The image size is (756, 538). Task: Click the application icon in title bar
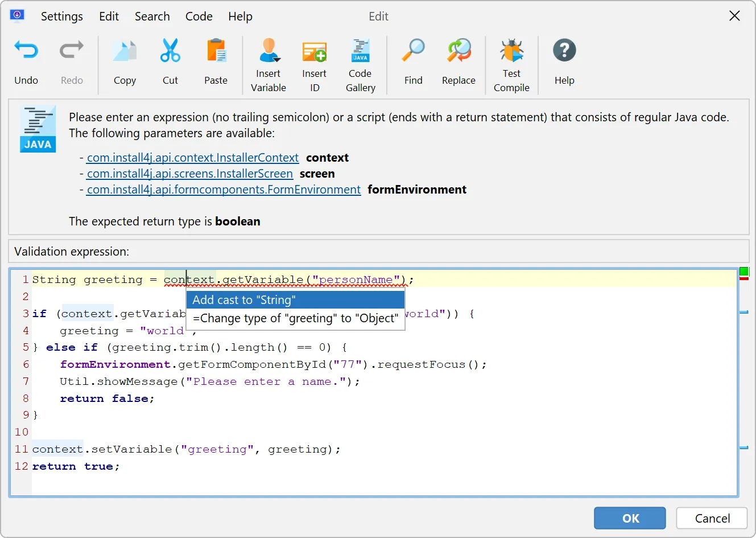click(x=17, y=15)
